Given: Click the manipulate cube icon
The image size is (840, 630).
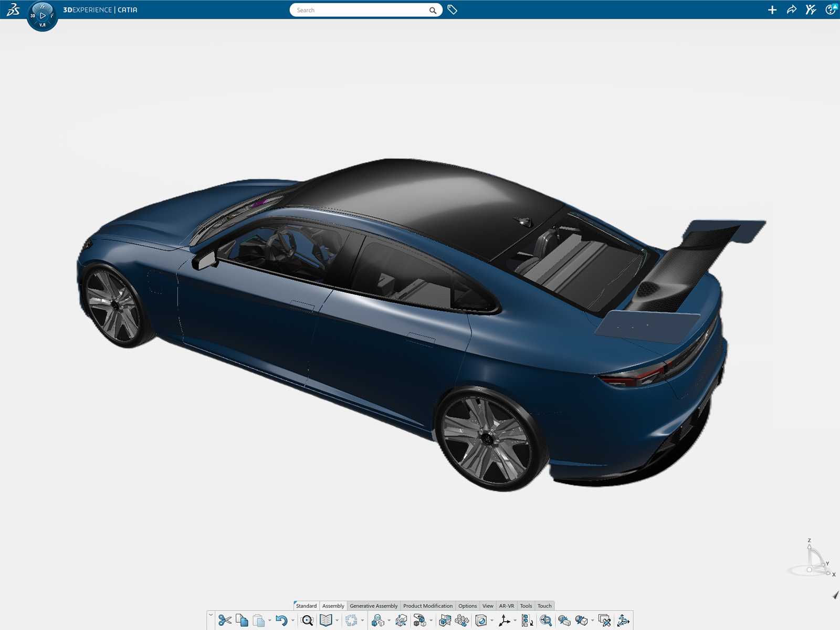Looking at the screenshot, I should 401,621.
